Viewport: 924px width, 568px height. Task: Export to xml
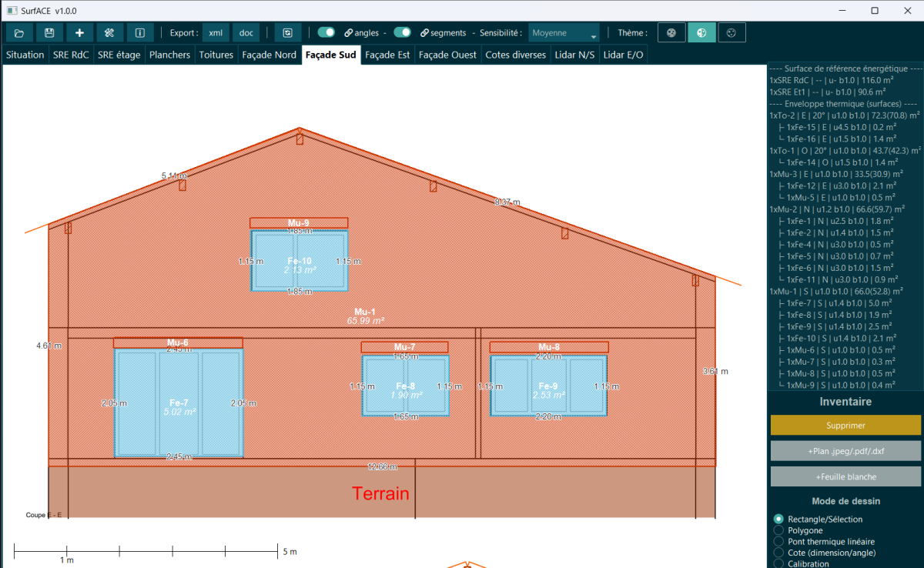[x=216, y=33]
